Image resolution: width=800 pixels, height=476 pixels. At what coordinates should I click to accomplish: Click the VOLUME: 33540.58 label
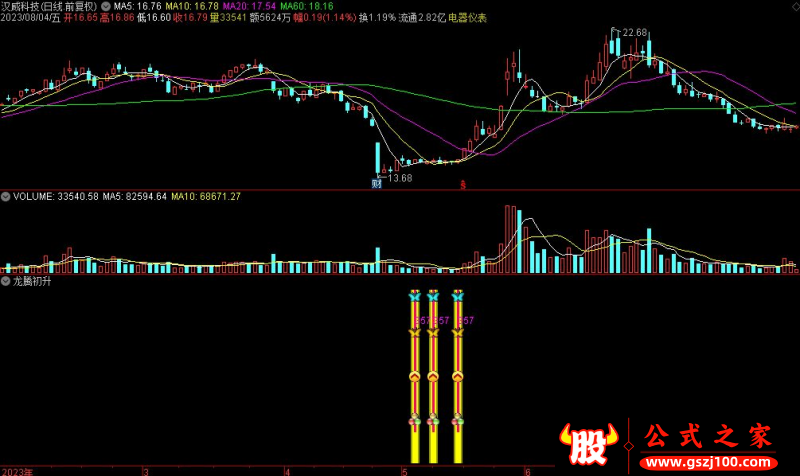pos(56,196)
